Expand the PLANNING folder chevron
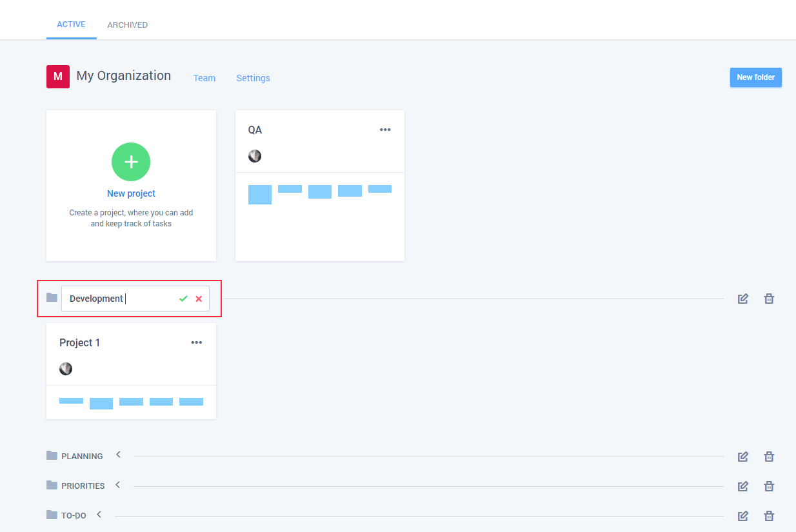Screen dimensions: 796x532 pyautogui.click(x=118, y=455)
